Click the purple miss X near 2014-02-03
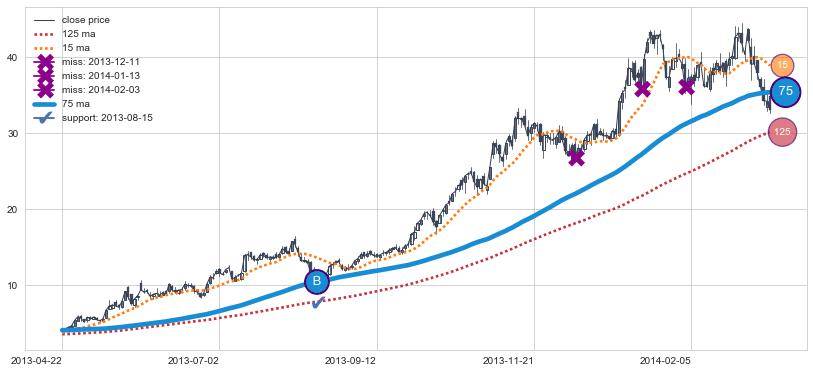 pyautogui.click(x=686, y=87)
